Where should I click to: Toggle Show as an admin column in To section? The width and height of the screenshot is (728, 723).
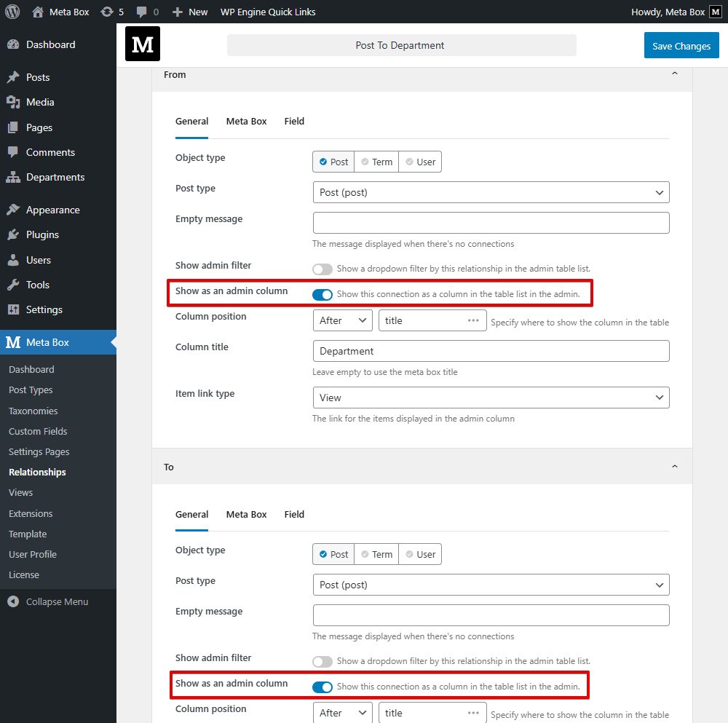pyautogui.click(x=322, y=687)
